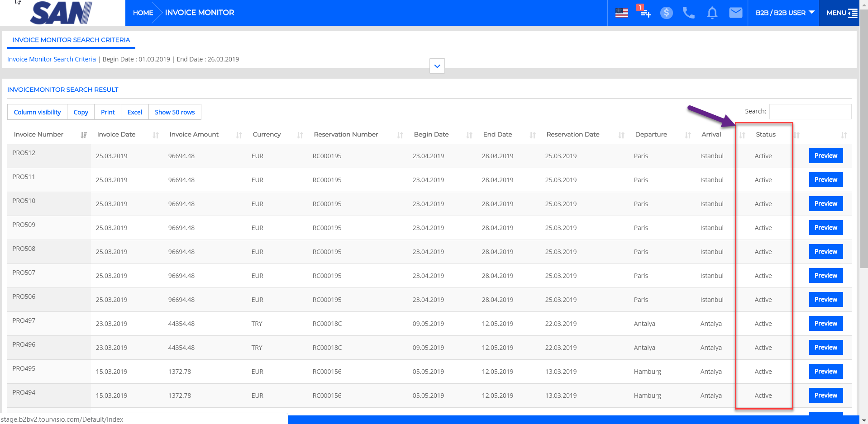This screenshot has height=424, width=868.
Task: Toggle sorting on Reservation Date column
Action: pos(572,135)
